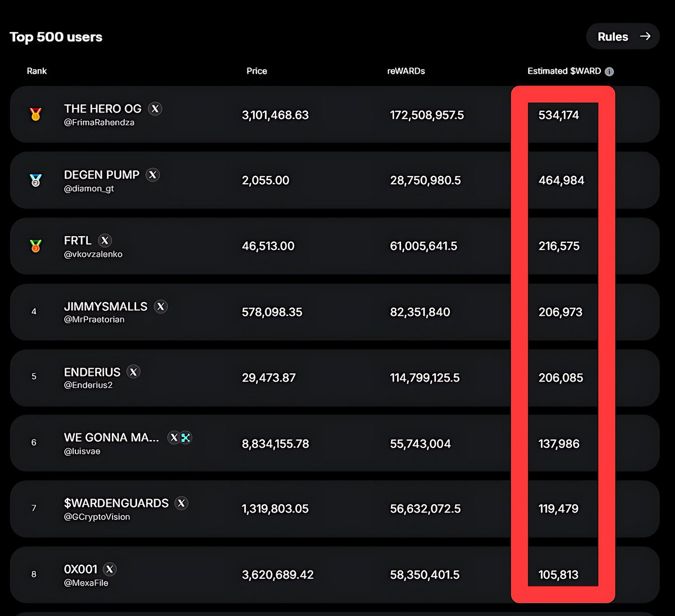675x616 pixels.
Task: Click the price value 3,101,468.63
Action: click(x=275, y=115)
